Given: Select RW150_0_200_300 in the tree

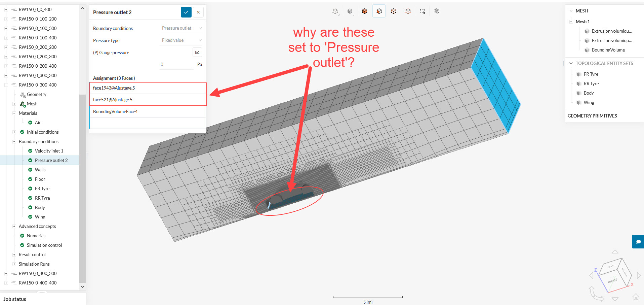Looking at the screenshot, I should [x=38, y=57].
